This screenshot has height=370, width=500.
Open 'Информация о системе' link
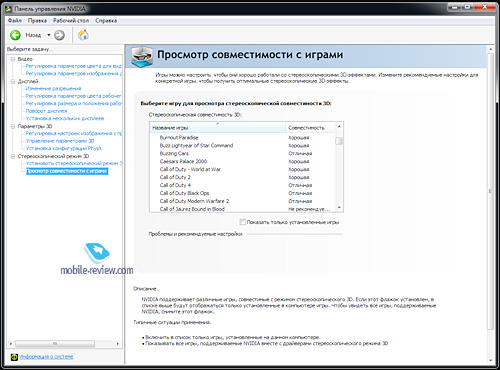[46, 357]
